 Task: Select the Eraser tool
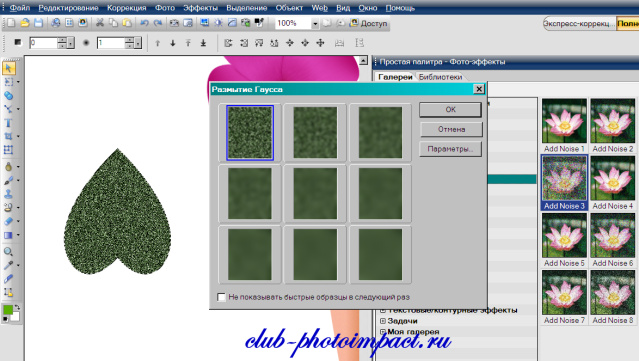[x=8, y=221]
